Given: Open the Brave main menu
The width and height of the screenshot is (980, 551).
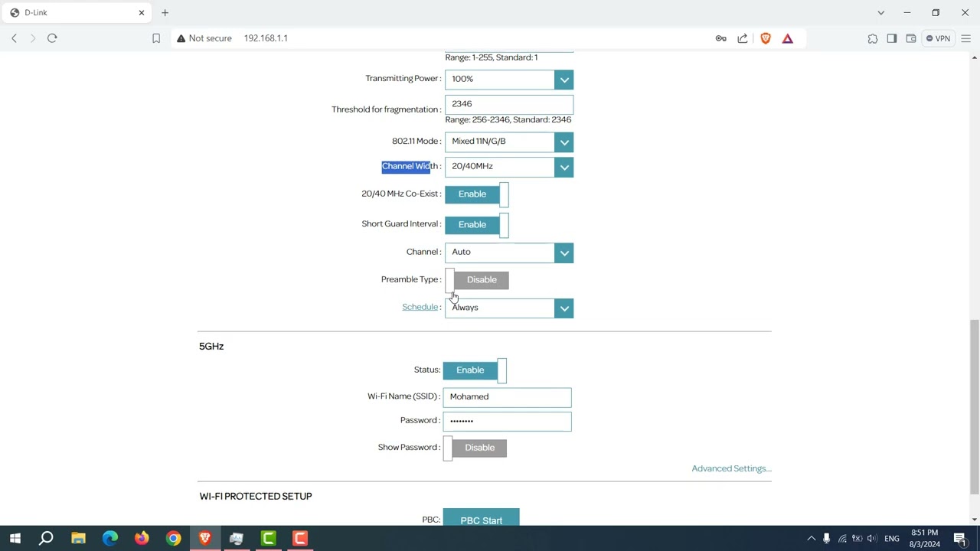Looking at the screenshot, I should pos(965,38).
